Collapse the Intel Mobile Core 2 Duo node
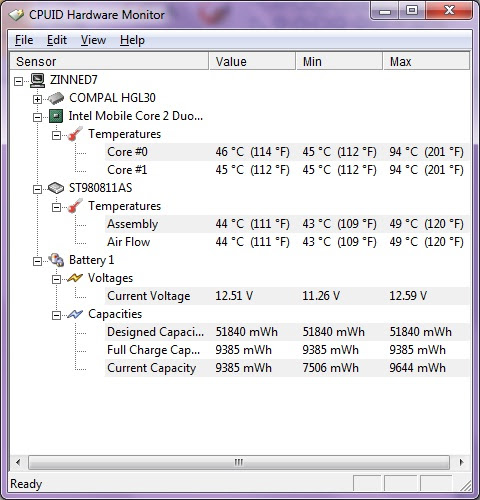 [x=38, y=117]
